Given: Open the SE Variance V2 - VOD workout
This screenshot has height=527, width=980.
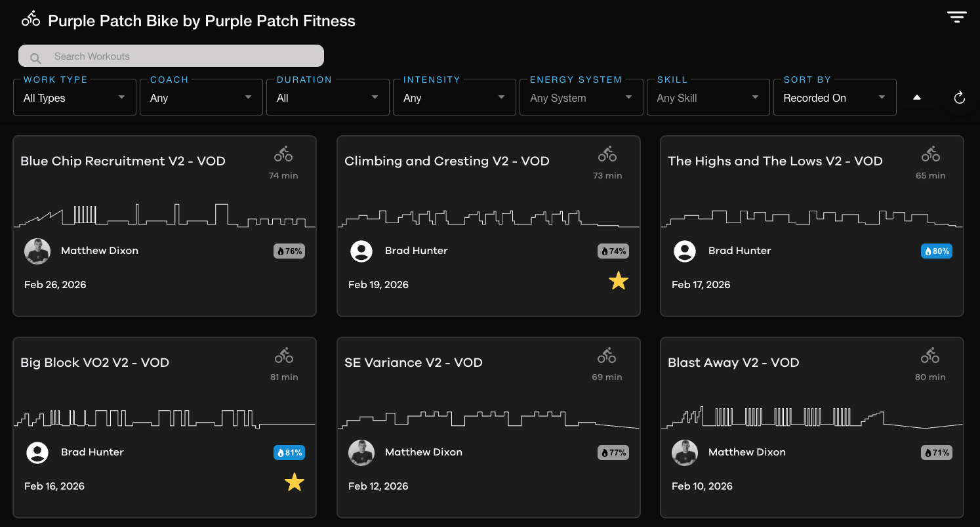Looking at the screenshot, I should coord(413,362).
